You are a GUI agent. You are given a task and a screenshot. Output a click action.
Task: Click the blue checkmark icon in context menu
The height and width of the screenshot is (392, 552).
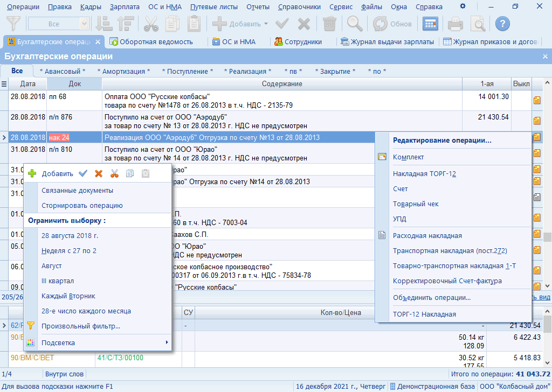click(83, 173)
